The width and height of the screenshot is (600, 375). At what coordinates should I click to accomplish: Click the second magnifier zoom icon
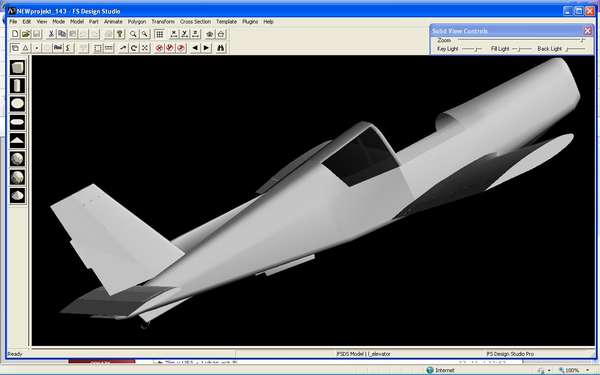click(145, 34)
